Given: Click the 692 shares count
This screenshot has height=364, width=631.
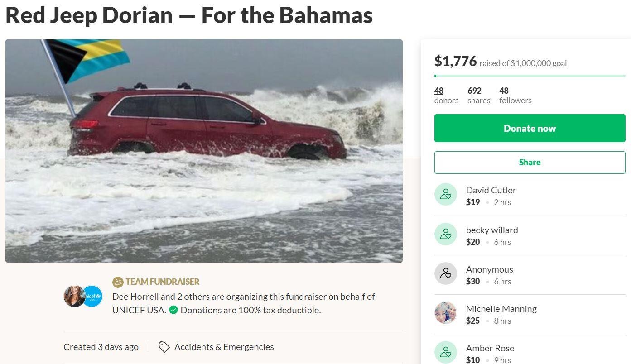Looking at the screenshot, I should pos(478,95).
